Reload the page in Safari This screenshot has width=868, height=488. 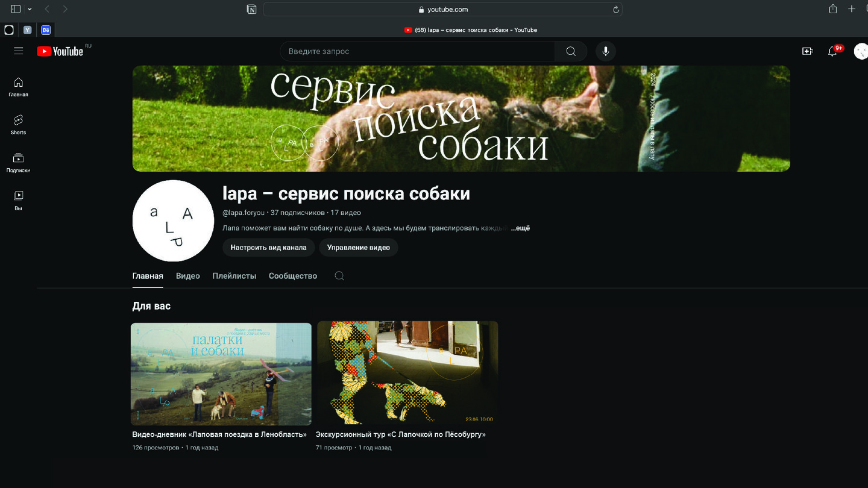(616, 9)
